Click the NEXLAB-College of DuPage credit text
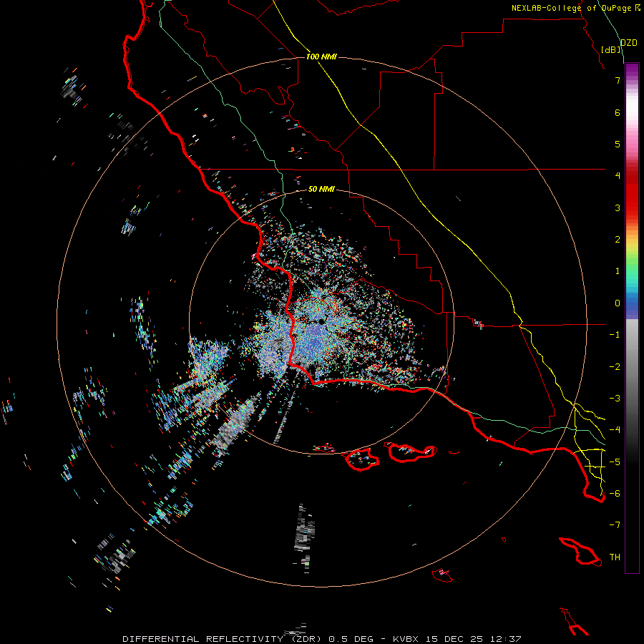This screenshot has width=644, height=644. (x=571, y=8)
